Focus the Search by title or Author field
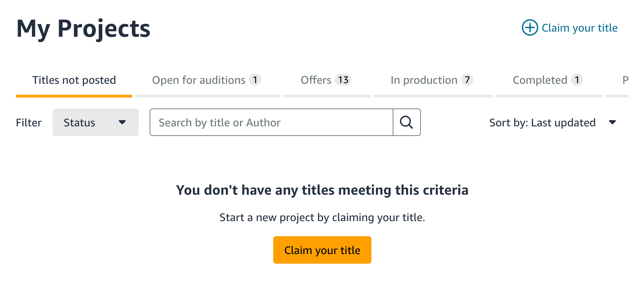This screenshot has width=644, height=298. click(272, 122)
